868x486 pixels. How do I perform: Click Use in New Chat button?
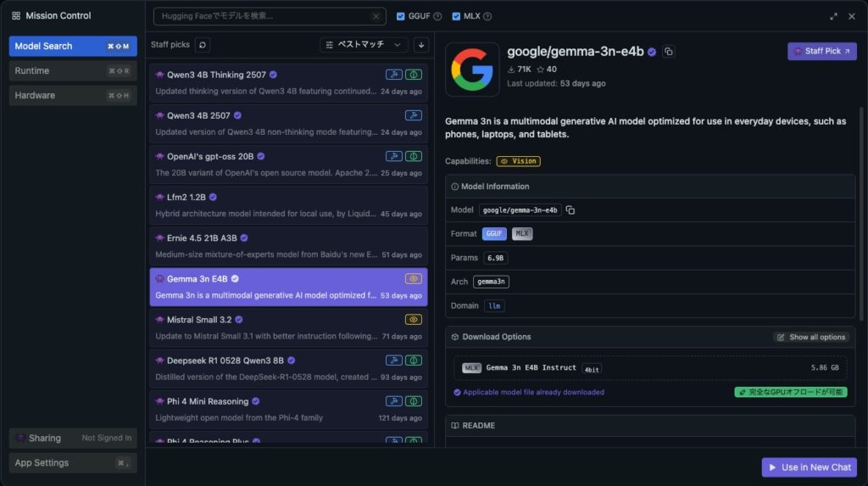click(810, 467)
